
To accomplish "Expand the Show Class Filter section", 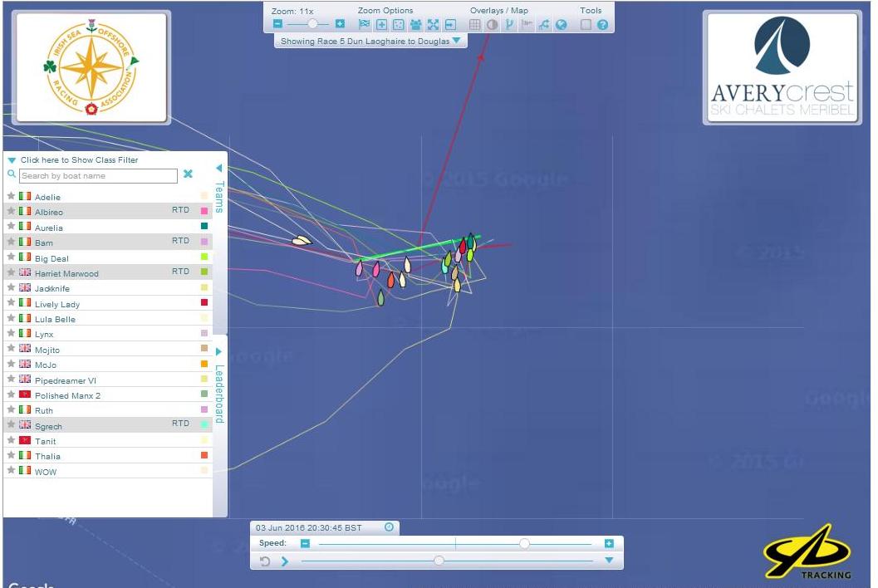I will [x=73, y=160].
